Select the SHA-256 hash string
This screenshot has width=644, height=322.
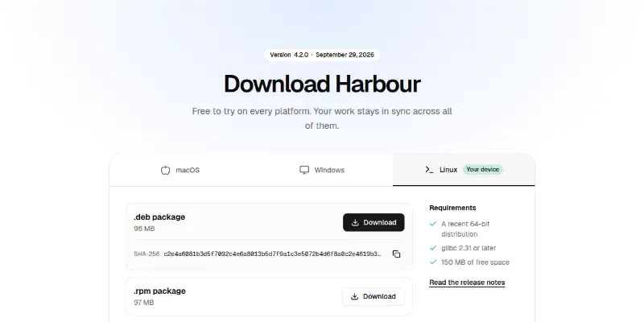click(272, 254)
